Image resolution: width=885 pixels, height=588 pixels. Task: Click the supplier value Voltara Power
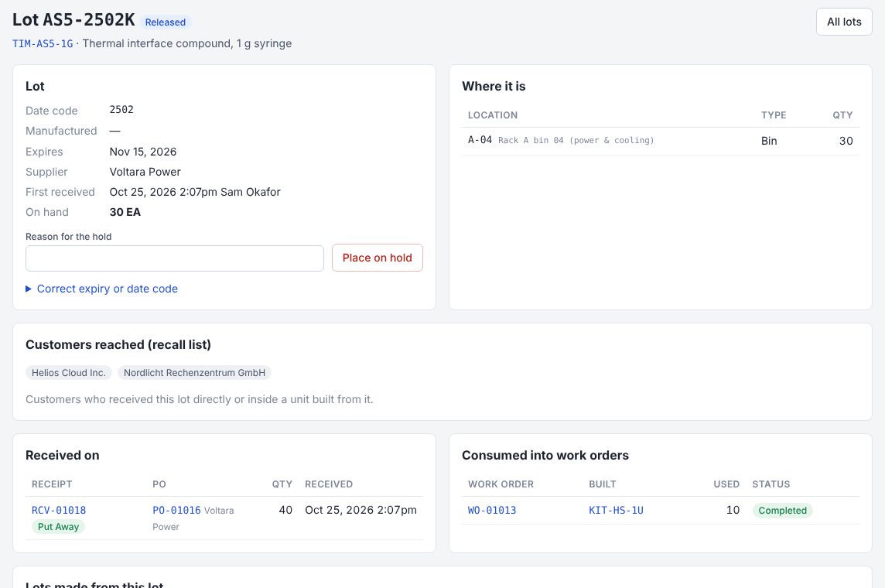click(x=145, y=172)
